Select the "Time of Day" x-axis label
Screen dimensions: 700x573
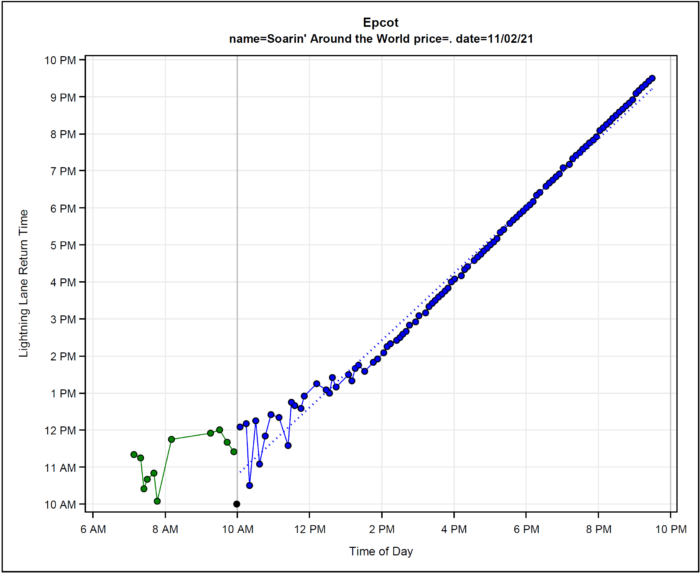pyautogui.click(x=381, y=551)
